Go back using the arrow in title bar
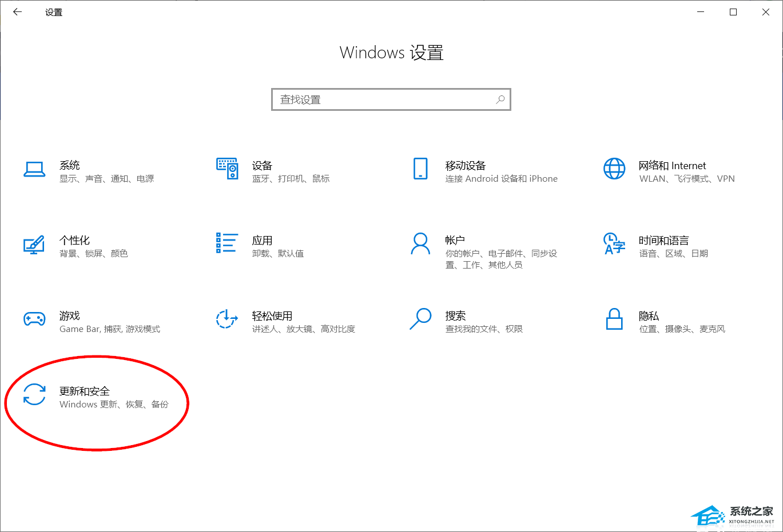783x532 pixels. click(x=17, y=12)
